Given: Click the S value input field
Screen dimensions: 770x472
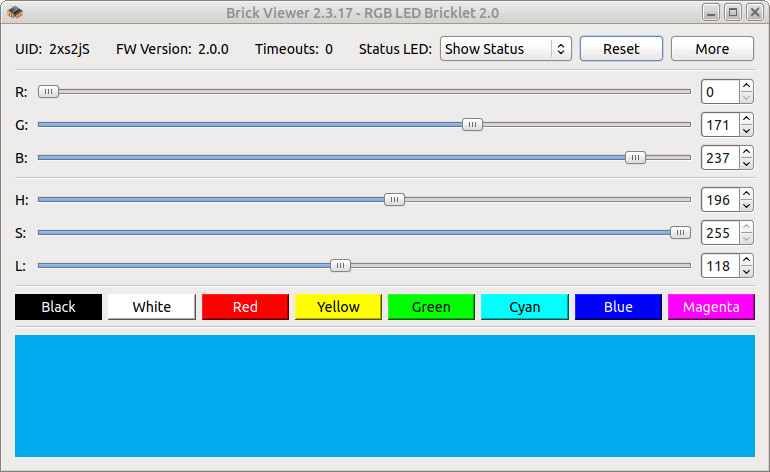Looking at the screenshot, I should [x=720, y=233].
